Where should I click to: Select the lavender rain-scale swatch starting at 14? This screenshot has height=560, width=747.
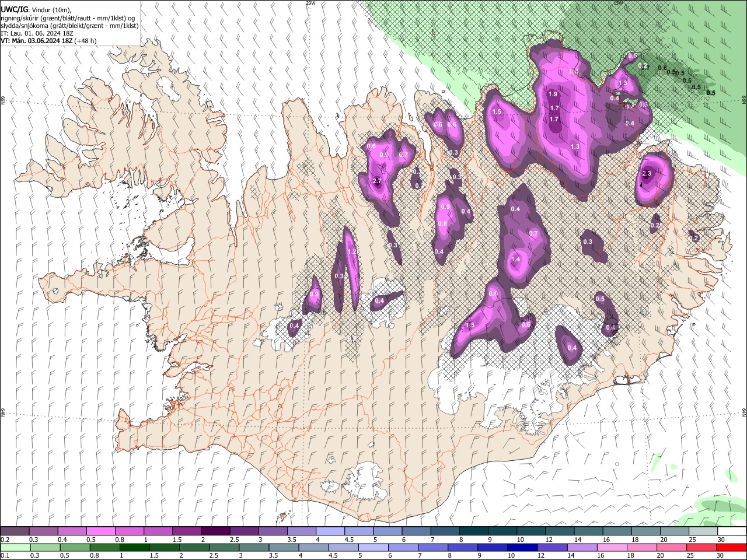[582, 548]
